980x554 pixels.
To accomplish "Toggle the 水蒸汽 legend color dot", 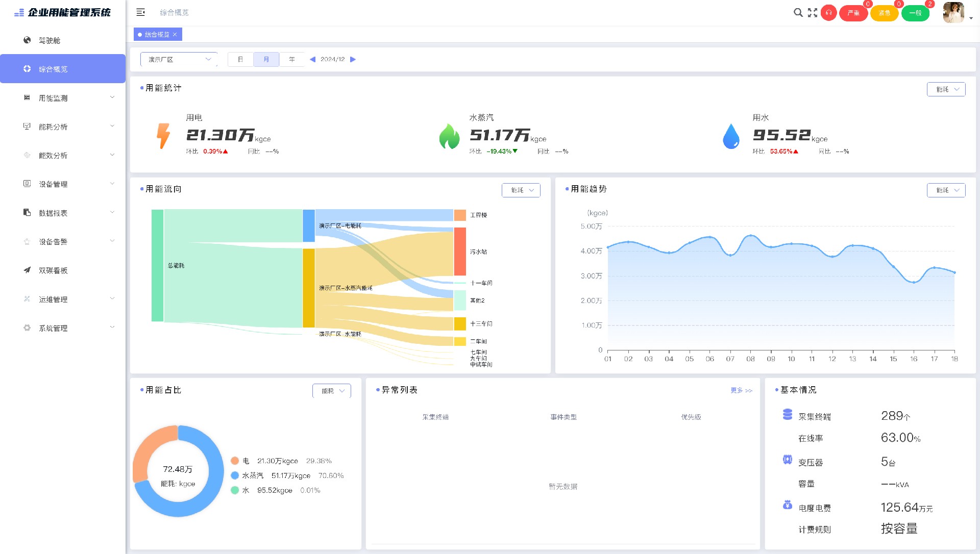I will 235,475.
